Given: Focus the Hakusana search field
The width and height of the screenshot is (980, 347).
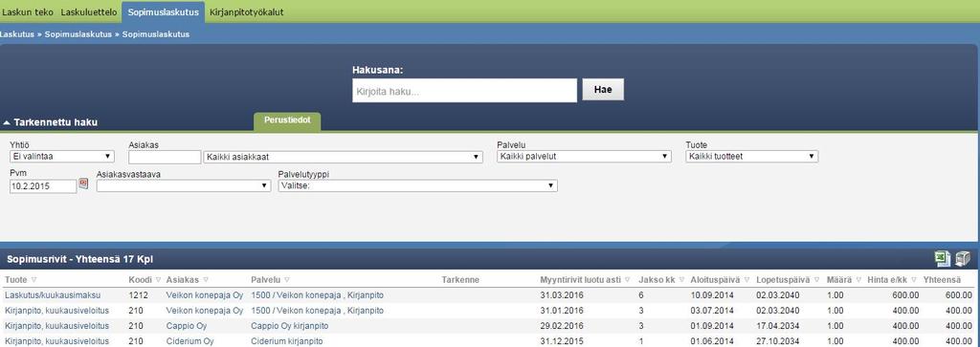Looking at the screenshot, I should [464, 91].
